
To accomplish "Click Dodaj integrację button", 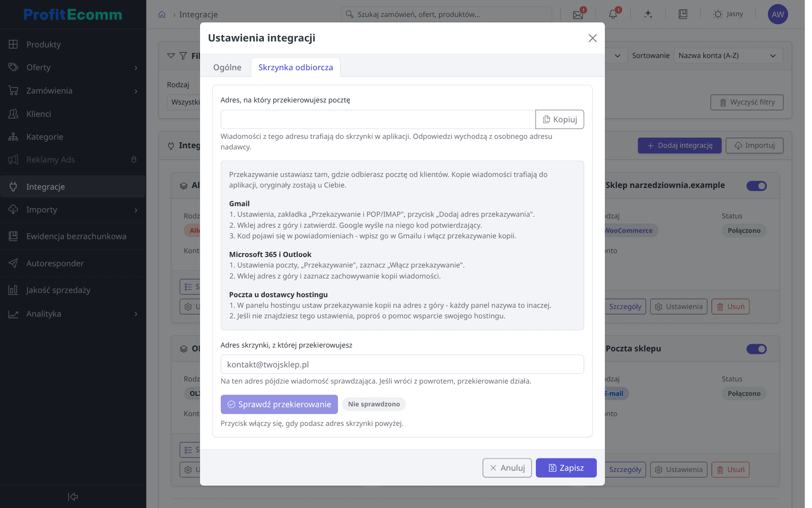I will click(680, 146).
